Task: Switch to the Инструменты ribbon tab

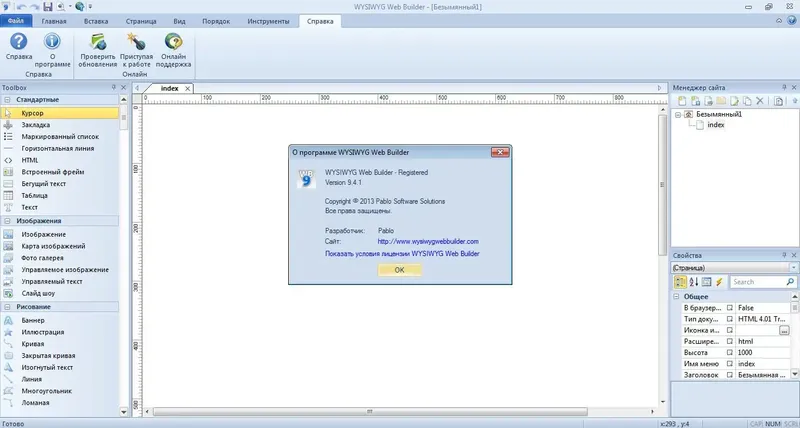Action: tap(268, 21)
